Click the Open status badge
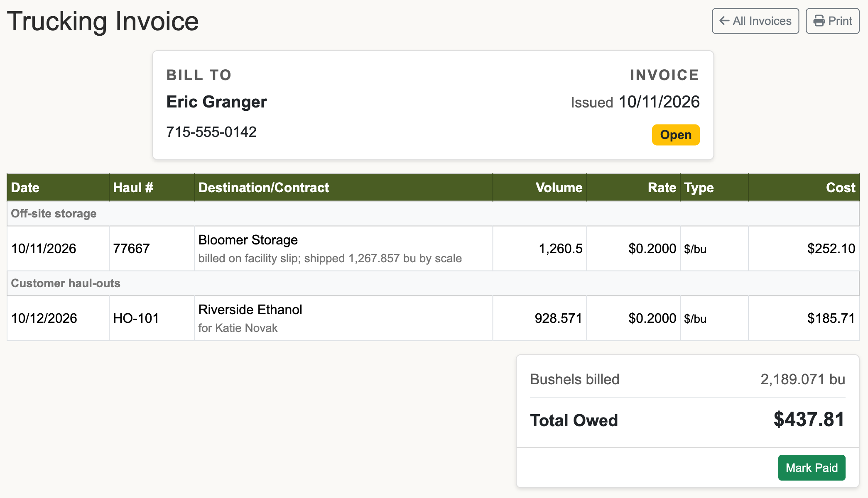The height and width of the screenshot is (498, 868). pyautogui.click(x=676, y=135)
